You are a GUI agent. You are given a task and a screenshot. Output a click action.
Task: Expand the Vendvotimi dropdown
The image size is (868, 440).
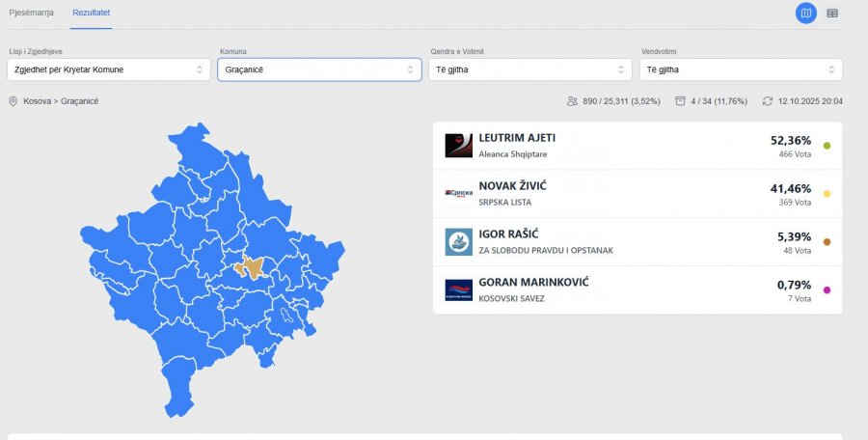pos(741,69)
